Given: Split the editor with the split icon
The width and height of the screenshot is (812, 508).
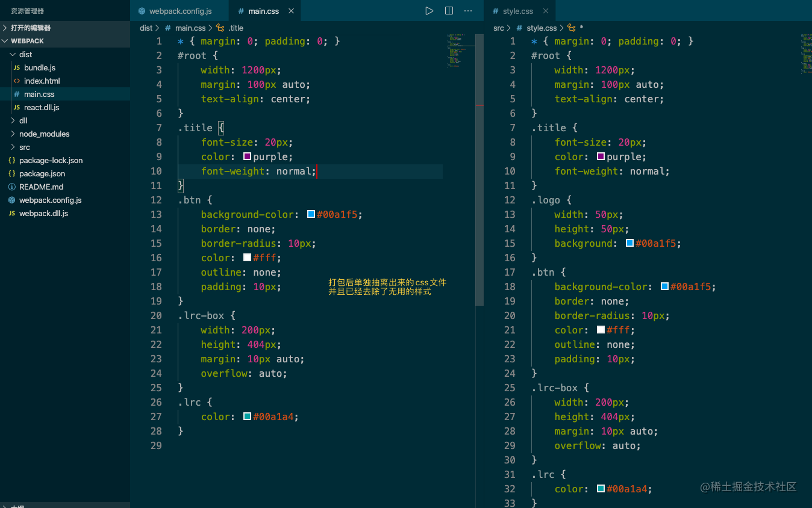Looking at the screenshot, I should point(449,11).
